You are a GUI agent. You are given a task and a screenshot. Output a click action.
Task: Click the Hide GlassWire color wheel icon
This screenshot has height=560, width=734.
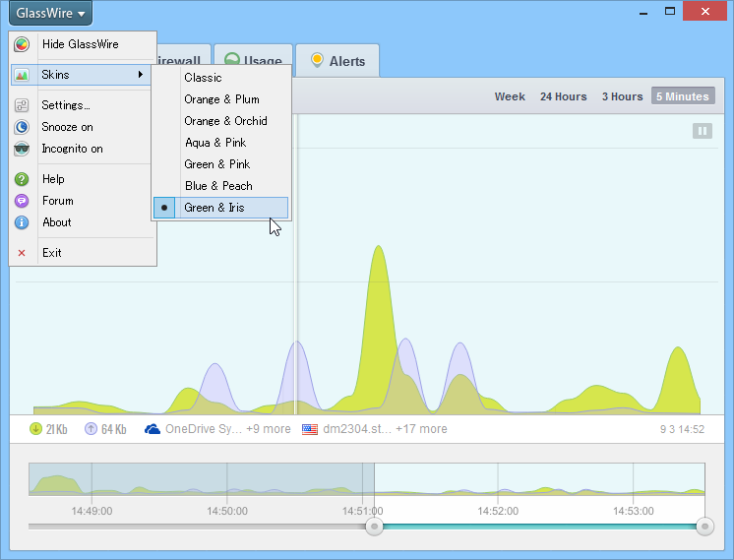pos(22,44)
